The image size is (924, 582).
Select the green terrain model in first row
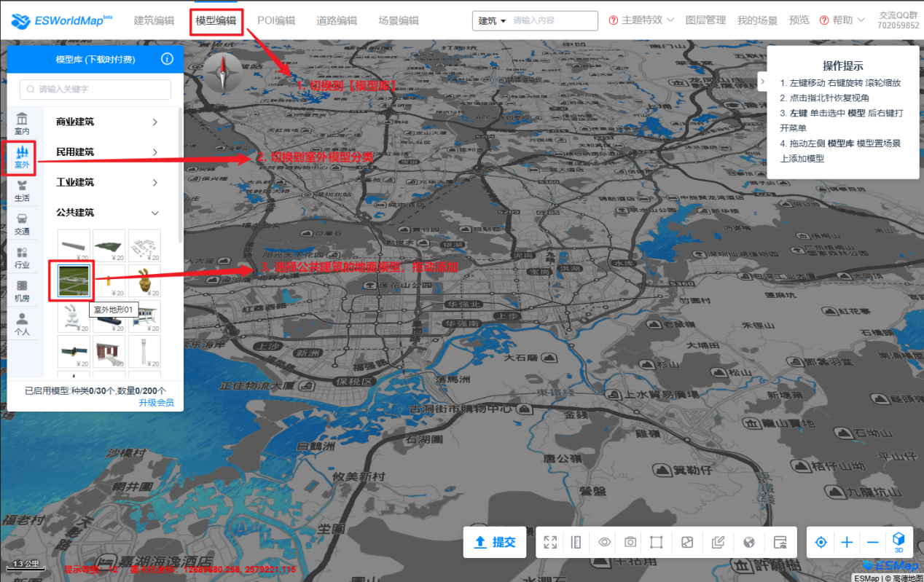point(109,246)
